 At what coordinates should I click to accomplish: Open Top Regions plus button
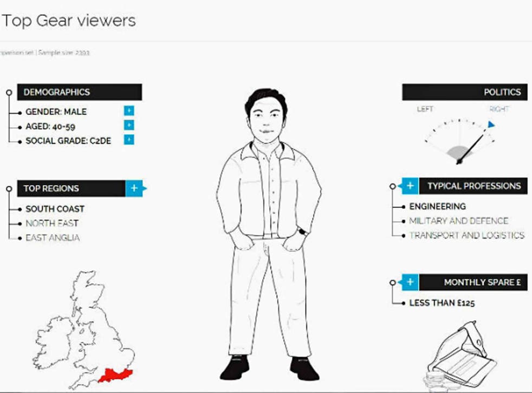pyautogui.click(x=135, y=188)
